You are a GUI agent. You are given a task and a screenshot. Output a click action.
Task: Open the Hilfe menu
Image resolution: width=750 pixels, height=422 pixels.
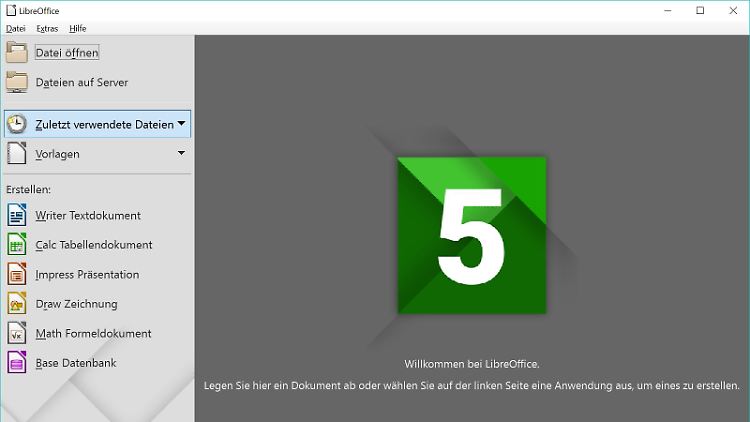click(x=78, y=29)
